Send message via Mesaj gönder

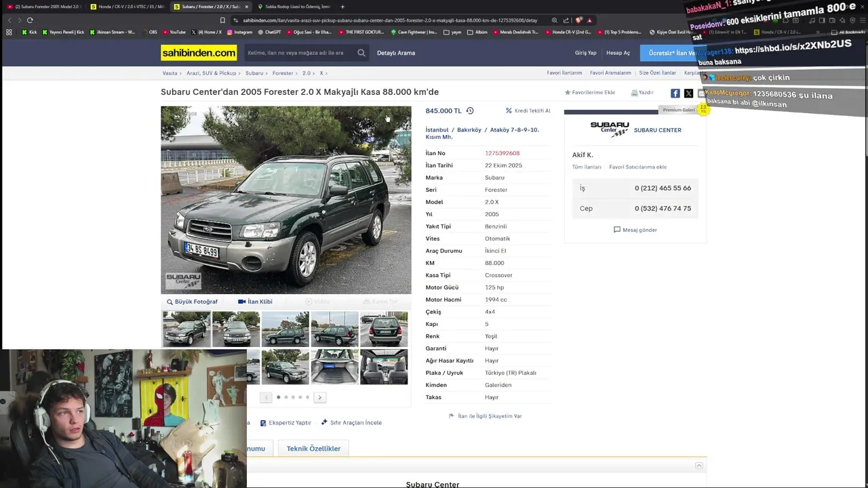pos(635,230)
